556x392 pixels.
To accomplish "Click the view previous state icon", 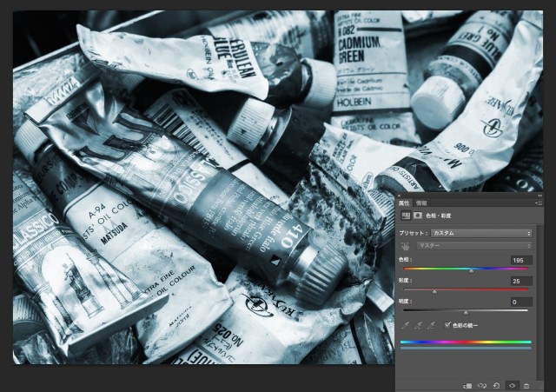I will tap(483, 385).
